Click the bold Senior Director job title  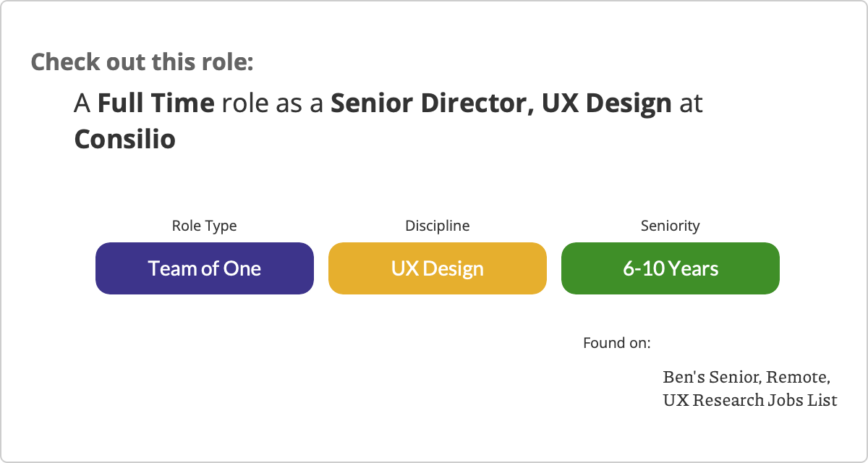pyautogui.click(x=432, y=103)
